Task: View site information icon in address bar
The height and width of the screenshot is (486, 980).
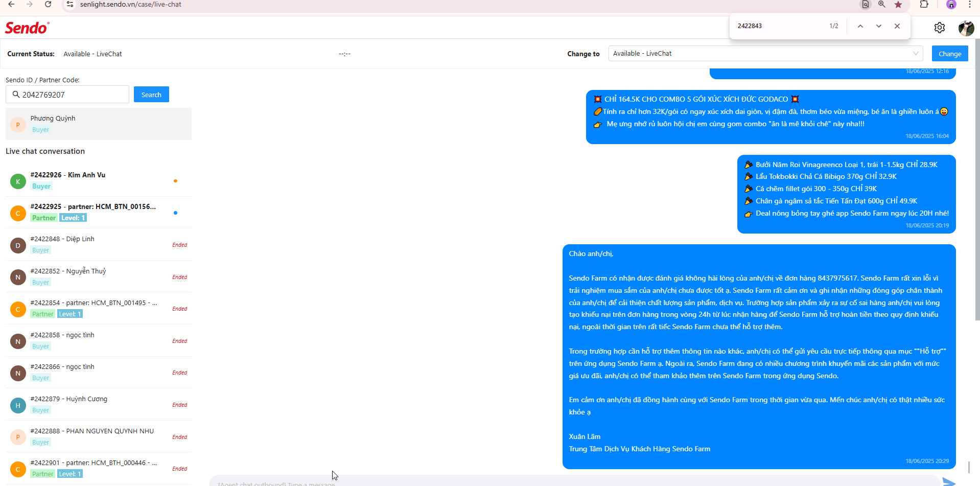Action: 71,5
